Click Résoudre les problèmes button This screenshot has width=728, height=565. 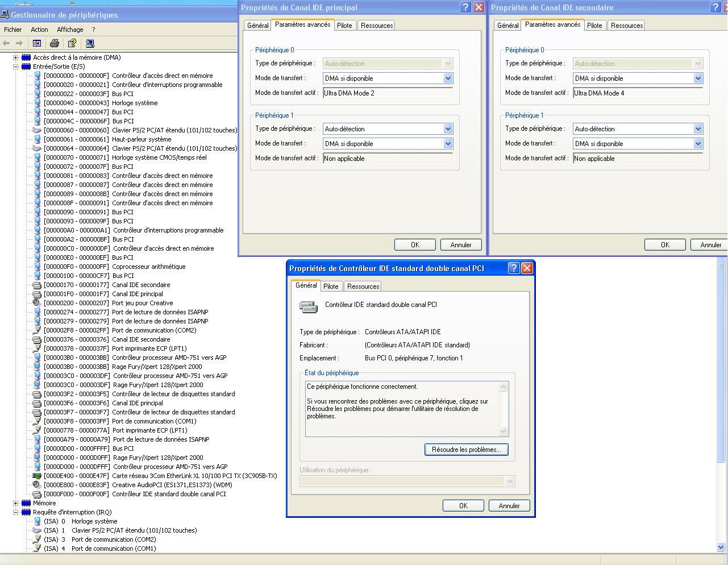tap(466, 450)
